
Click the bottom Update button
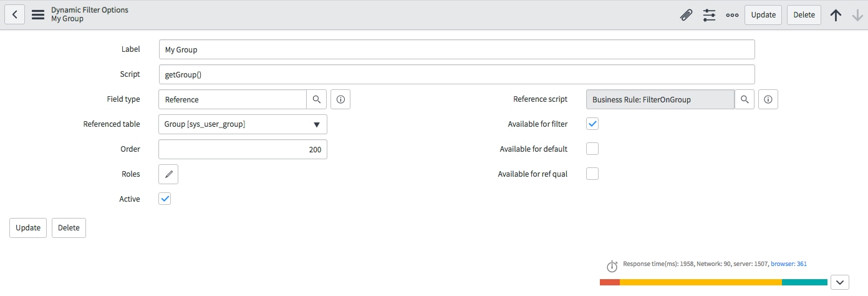click(28, 228)
